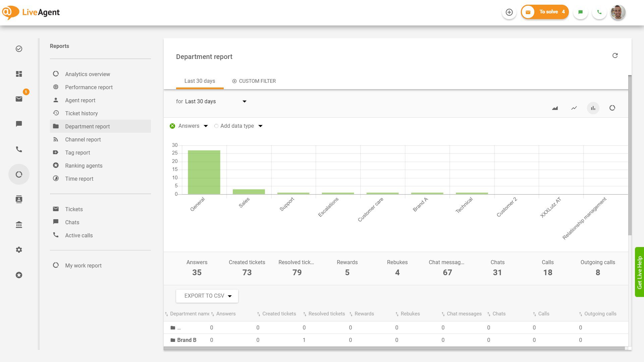Refresh the Department report

click(615, 55)
